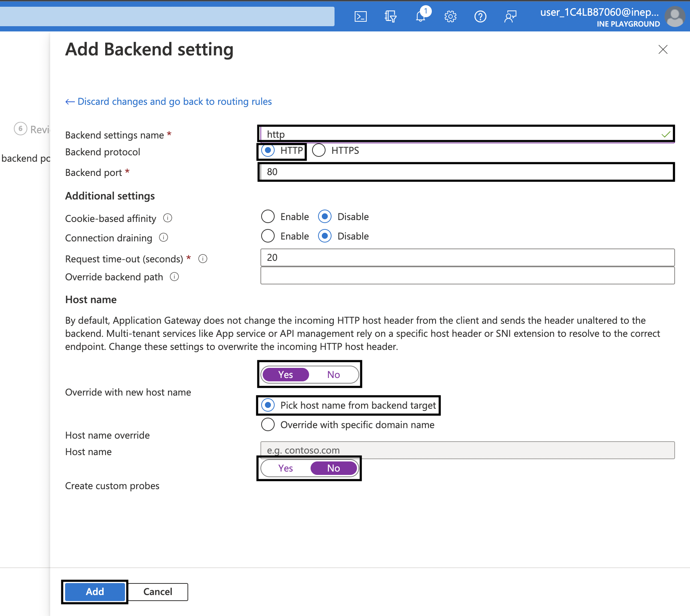Open the Feedback icon in header
The image size is (690, 616).
510,16
